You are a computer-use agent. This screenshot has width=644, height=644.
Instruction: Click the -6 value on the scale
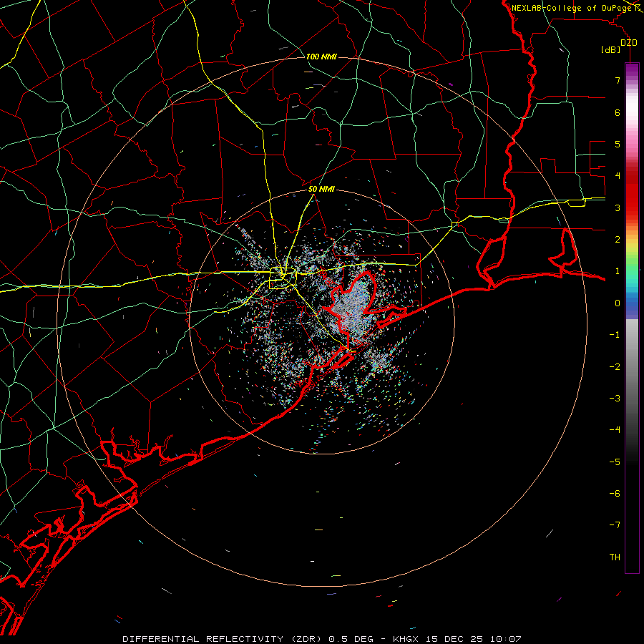(x=615, y=494)
